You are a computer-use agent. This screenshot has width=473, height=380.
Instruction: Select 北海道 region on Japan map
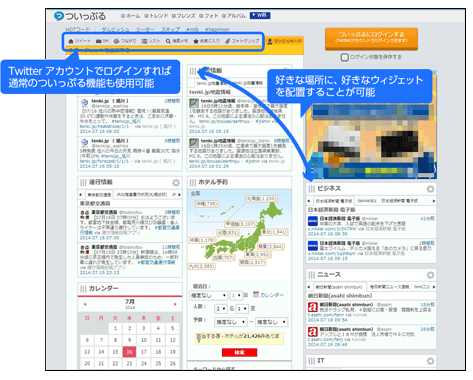coord(262,199)
